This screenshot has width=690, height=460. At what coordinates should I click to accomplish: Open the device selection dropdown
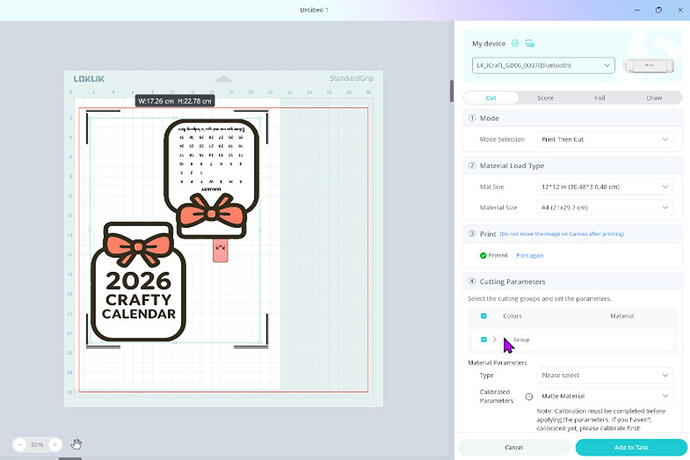click(x=543, y=66)
